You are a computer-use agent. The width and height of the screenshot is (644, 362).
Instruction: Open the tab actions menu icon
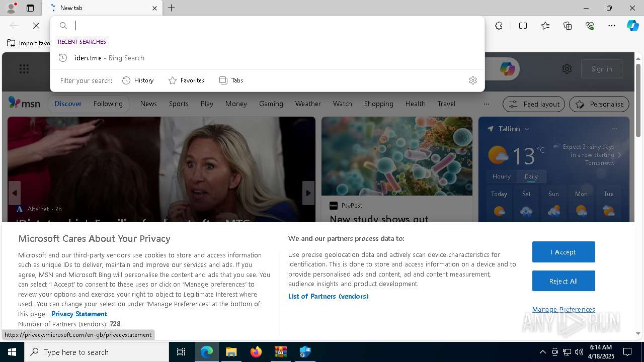click(x=30, y=8)
